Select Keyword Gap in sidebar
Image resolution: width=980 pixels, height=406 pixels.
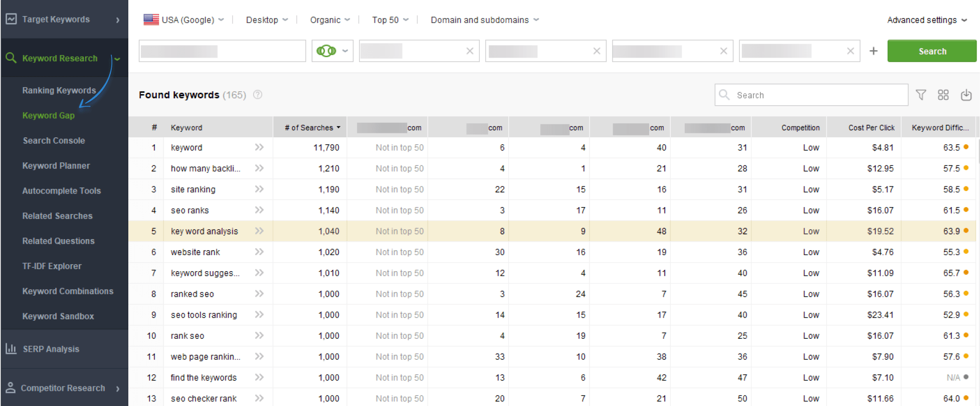click(x=49, y=115)
